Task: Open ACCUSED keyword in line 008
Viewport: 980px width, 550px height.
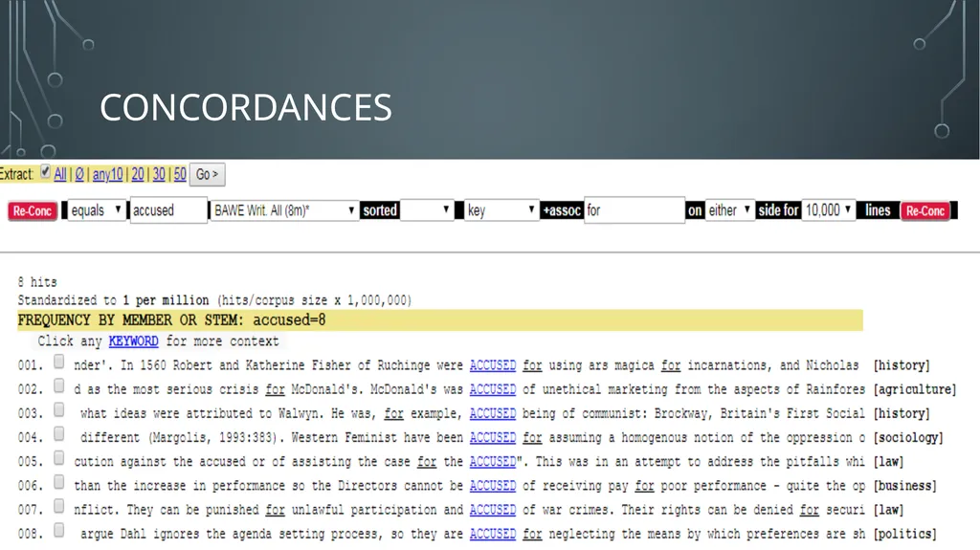Action: pyautogui.click(x=493, y=534)
